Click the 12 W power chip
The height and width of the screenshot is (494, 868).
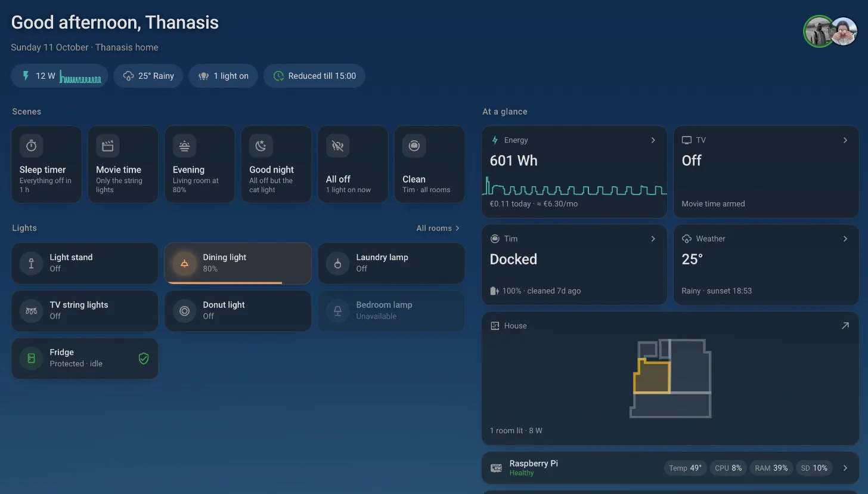coord(60,76)
